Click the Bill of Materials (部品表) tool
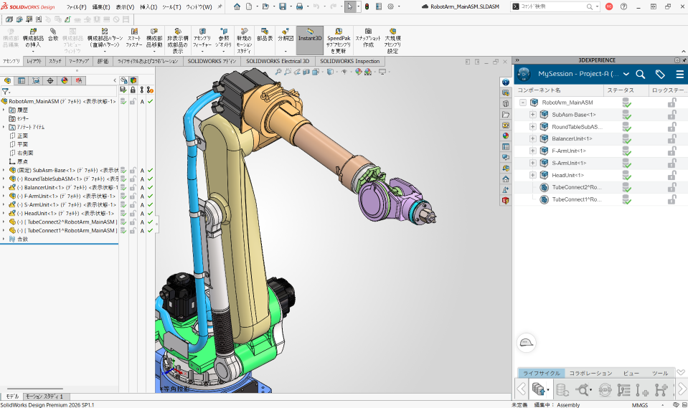 click(x=265, y=35)
